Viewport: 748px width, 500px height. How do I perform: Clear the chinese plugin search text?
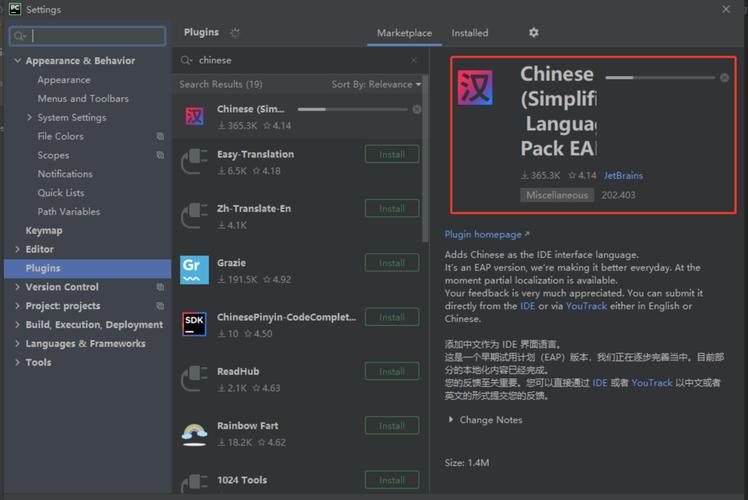pyautogui.click(x=414, y=60)
